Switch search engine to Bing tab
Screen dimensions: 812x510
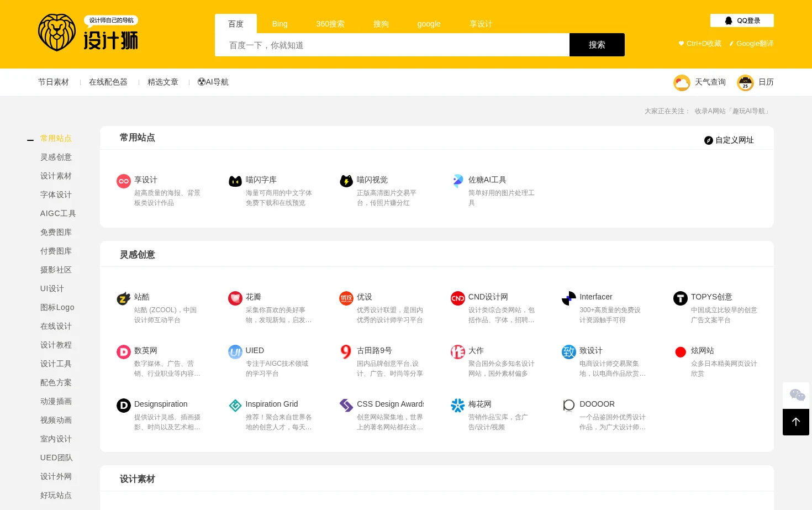280,24
